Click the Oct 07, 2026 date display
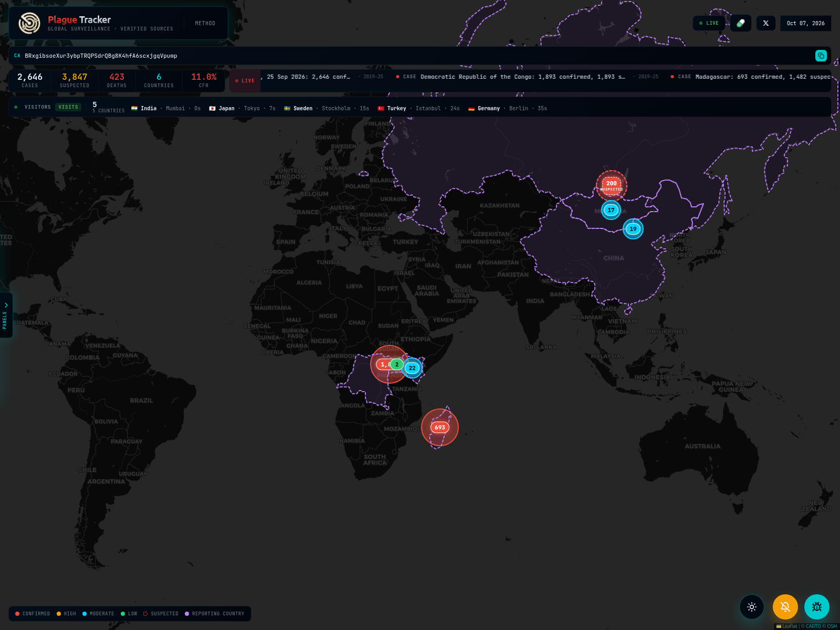 (x=805, y=23)
